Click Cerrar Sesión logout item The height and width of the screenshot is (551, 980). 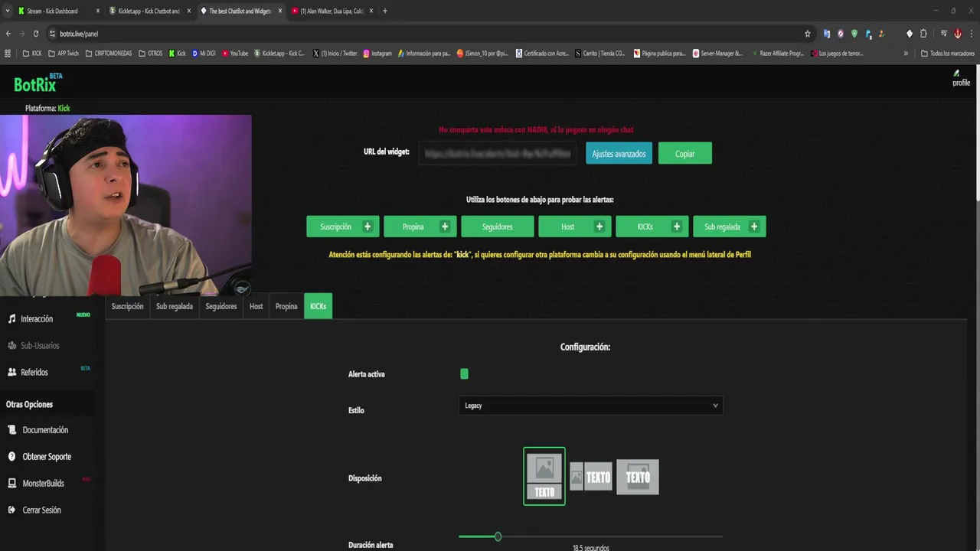point(34,510)
